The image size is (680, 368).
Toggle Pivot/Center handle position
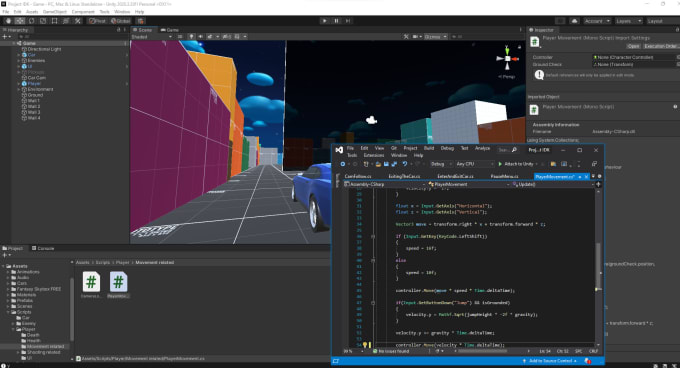(x=97, y=21)
